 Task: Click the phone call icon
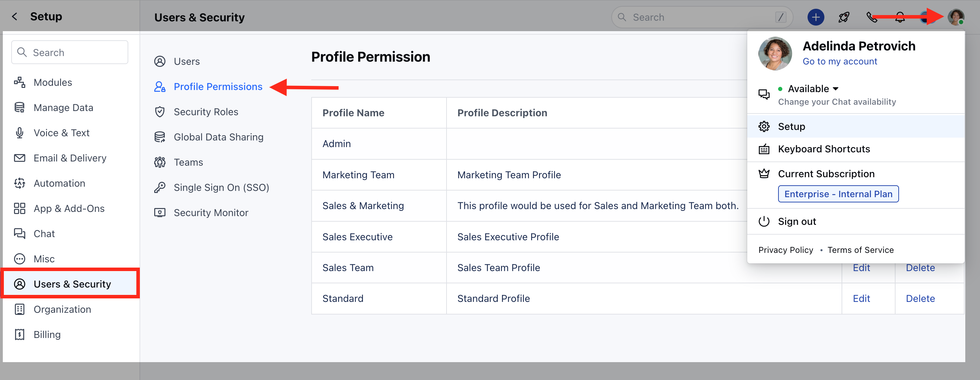click(872, 18)
